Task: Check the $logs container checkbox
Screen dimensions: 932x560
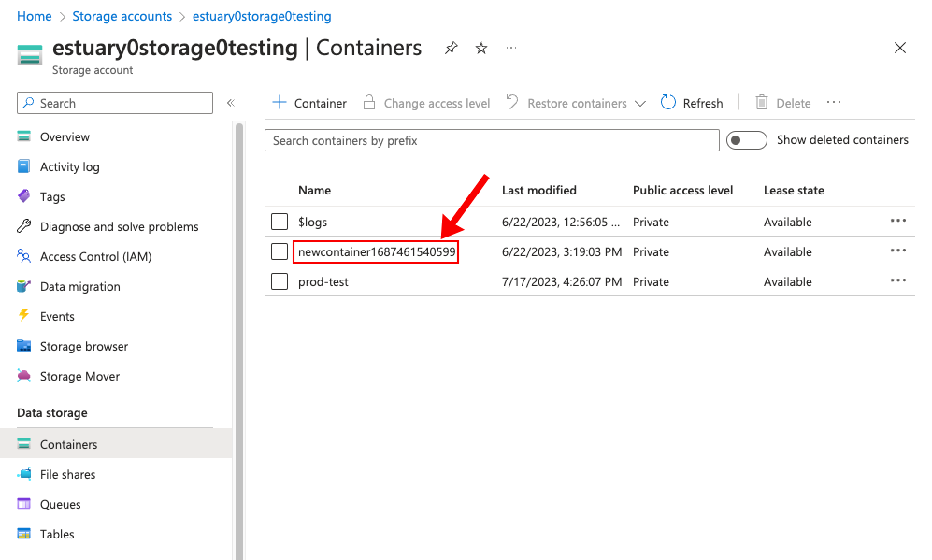Action: point(280,222)
